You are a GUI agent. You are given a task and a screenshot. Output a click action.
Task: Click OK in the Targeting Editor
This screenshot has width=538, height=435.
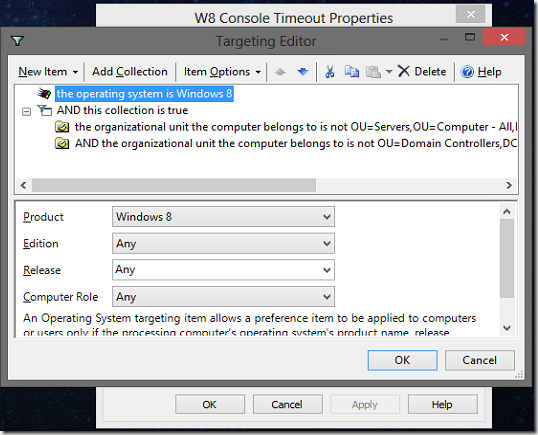(x=402, y=360)
